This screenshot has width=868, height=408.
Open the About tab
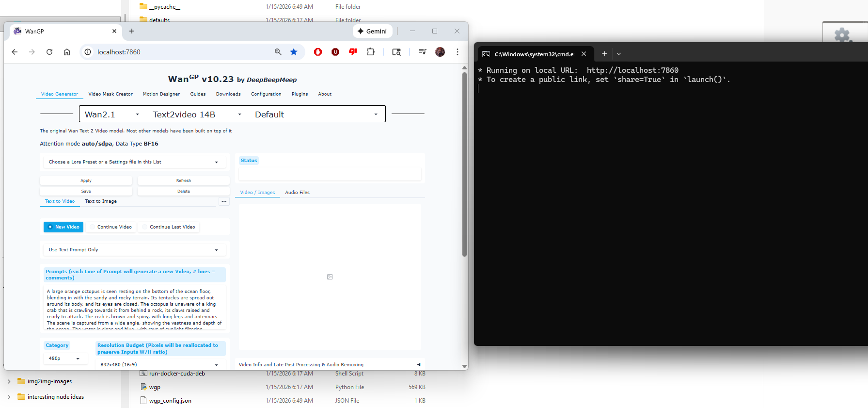click(325, 94)
